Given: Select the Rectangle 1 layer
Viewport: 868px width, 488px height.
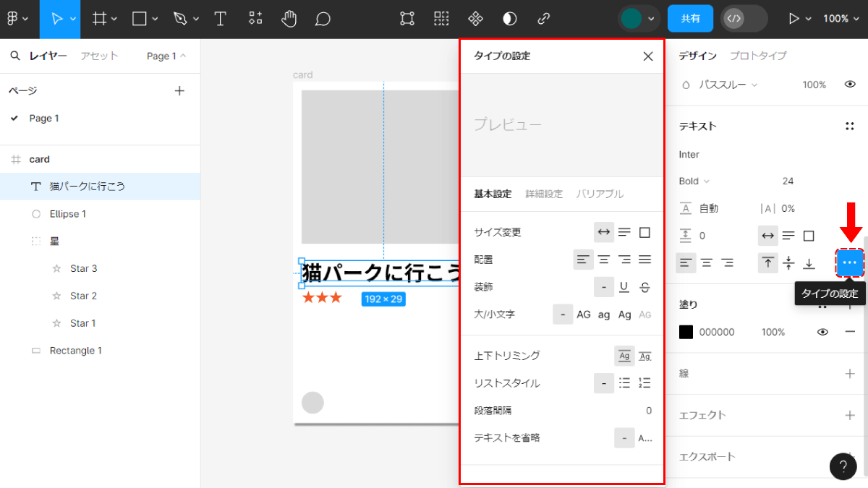Looking at the screenshot, I should (101, 351).
